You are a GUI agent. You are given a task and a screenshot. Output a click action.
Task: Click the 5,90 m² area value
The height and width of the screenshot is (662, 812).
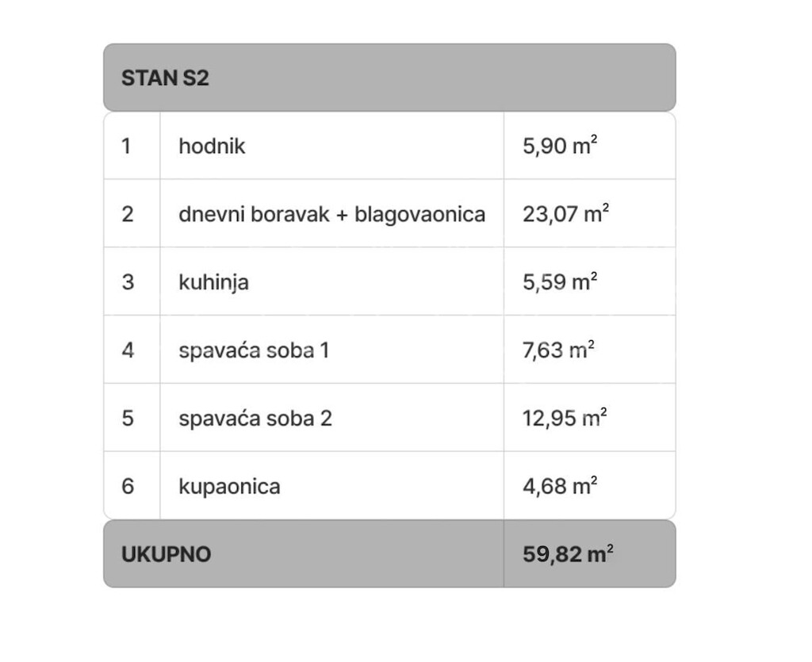pos(560,145)
